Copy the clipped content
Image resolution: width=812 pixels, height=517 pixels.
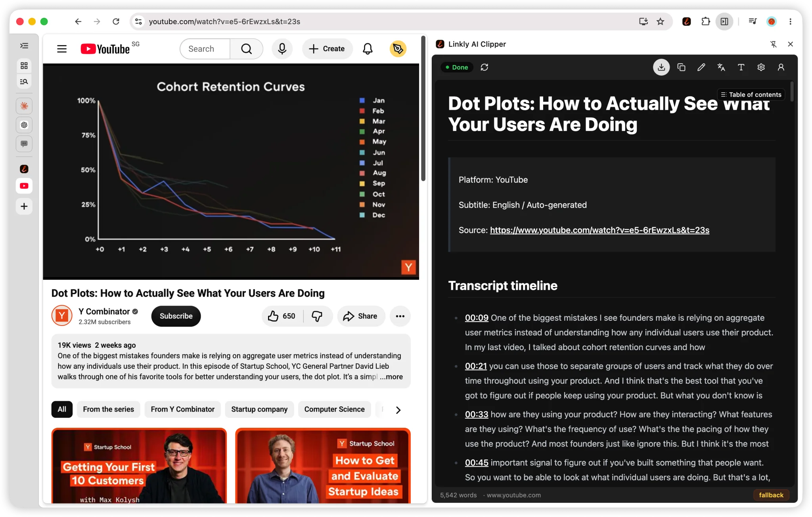click(681, 67)
